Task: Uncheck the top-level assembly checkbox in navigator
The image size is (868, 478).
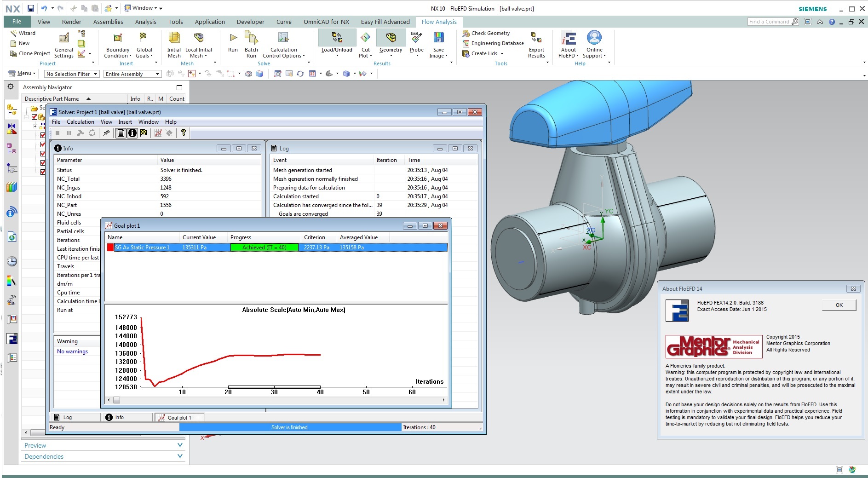Action: click(34, 117)
